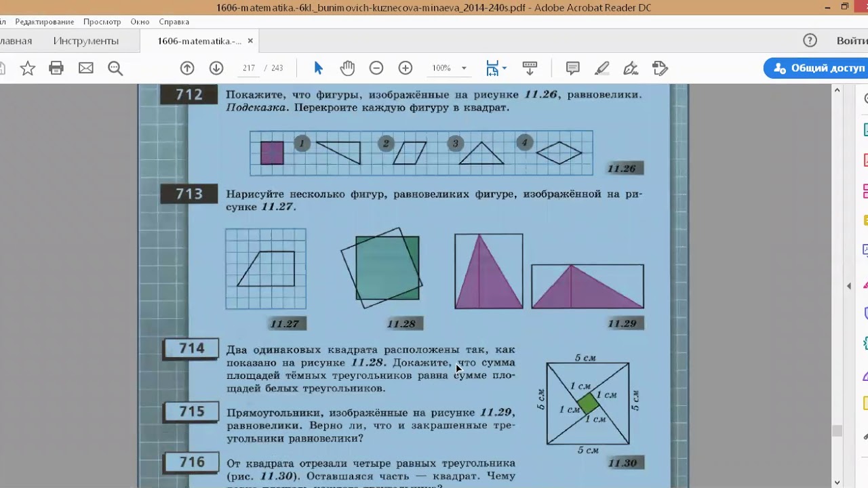Viewport: 868px width, 488px height.
Task: Click the vertical scrollbar up arrow
Action: pos(837,90)
